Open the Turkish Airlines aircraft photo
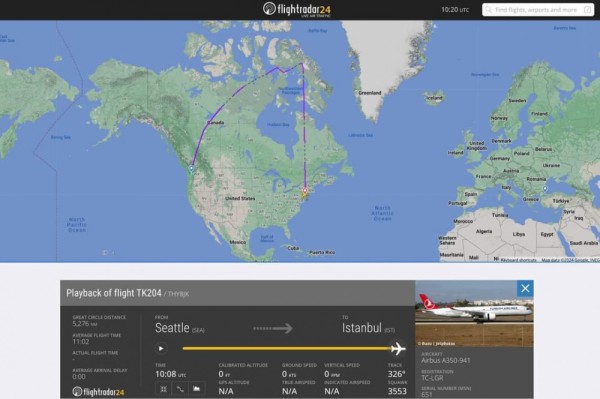Viewport: 600px width, 399px height. click(474, 314)
